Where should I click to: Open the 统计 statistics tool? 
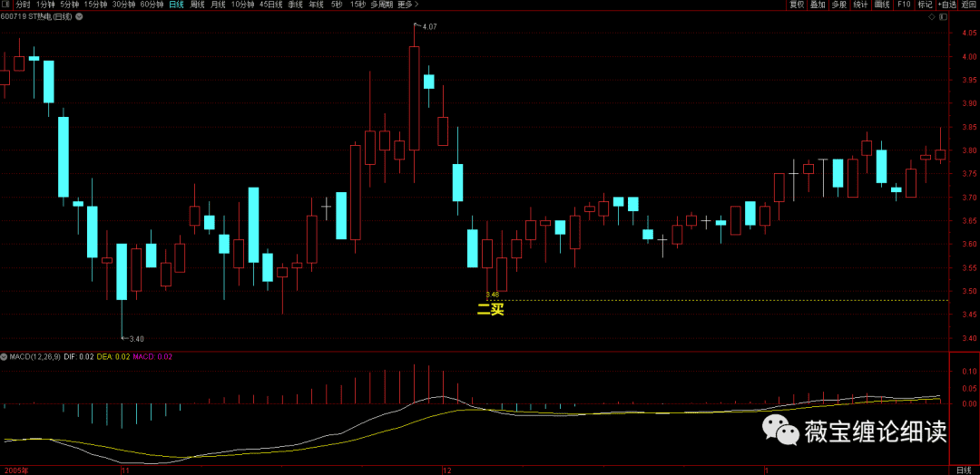(860, 5)
